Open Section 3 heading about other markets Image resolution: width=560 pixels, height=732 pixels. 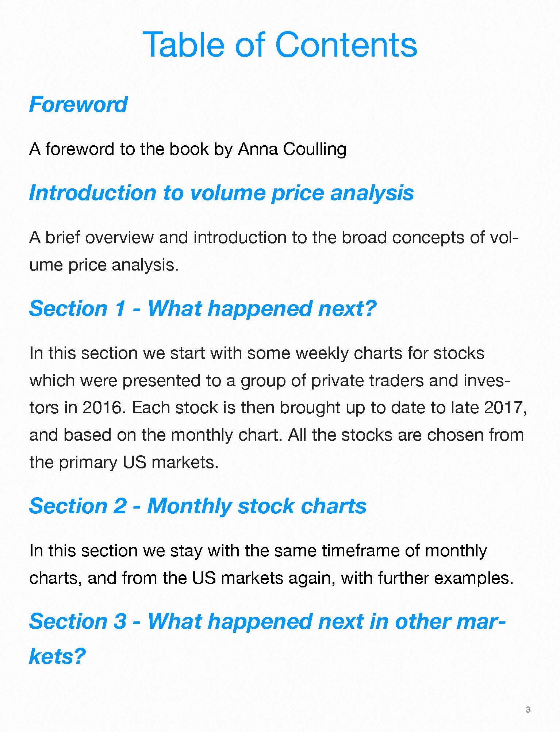pos(267,621)
